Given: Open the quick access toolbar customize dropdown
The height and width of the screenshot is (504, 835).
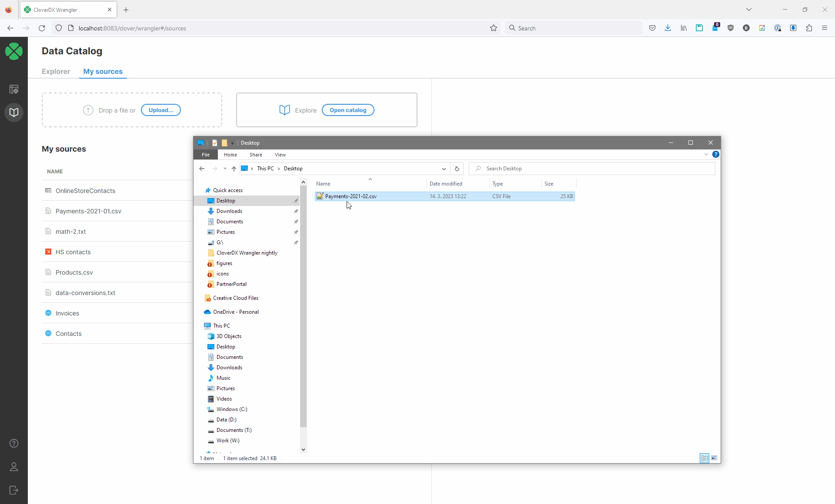Looking at the screenshot, I should [233, 143].
